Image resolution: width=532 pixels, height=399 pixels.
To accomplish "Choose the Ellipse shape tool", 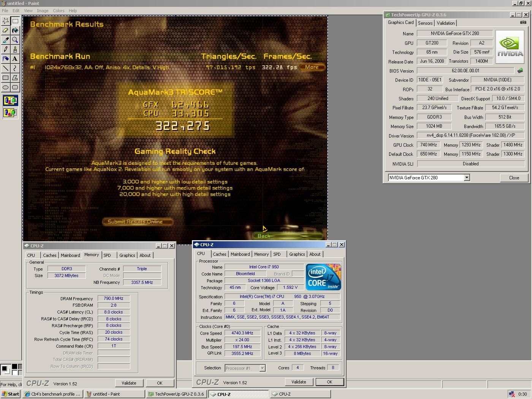I will [x=6, y=87].
